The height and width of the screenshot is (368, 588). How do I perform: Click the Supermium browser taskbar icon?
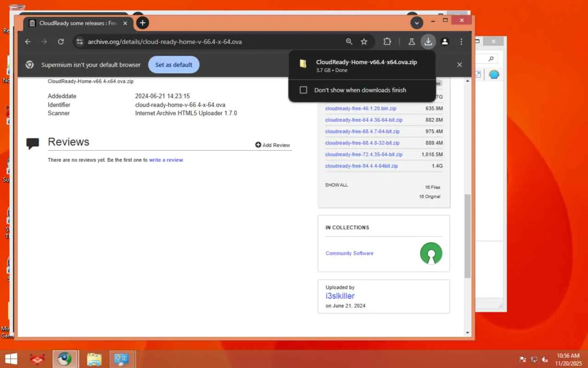(65, 359)
